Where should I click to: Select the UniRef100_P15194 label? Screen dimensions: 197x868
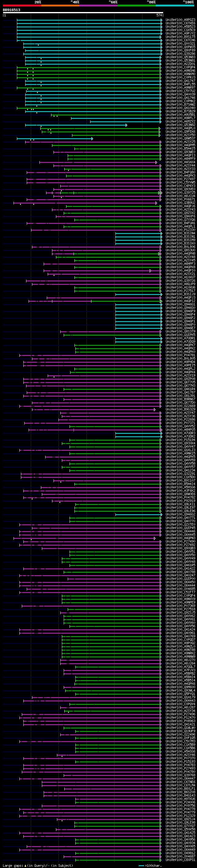point(180,440)
